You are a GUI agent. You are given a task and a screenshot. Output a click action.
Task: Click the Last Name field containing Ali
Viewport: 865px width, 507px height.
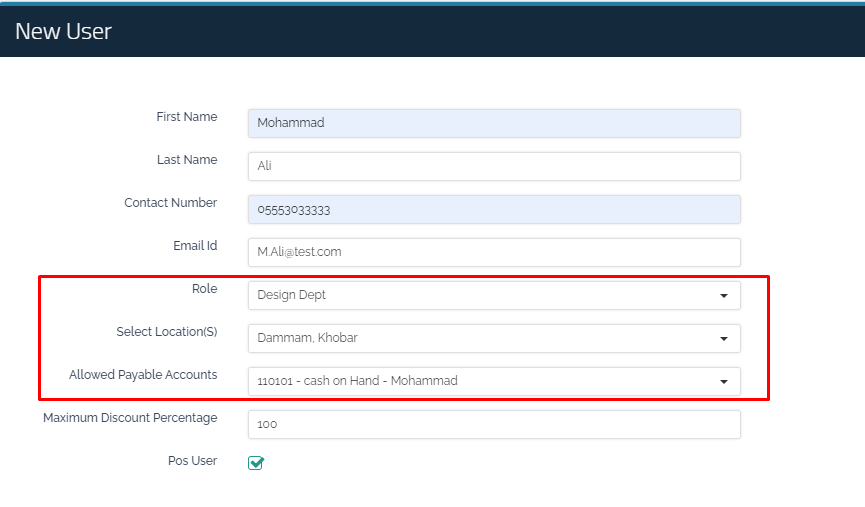(x=493, y=166)
